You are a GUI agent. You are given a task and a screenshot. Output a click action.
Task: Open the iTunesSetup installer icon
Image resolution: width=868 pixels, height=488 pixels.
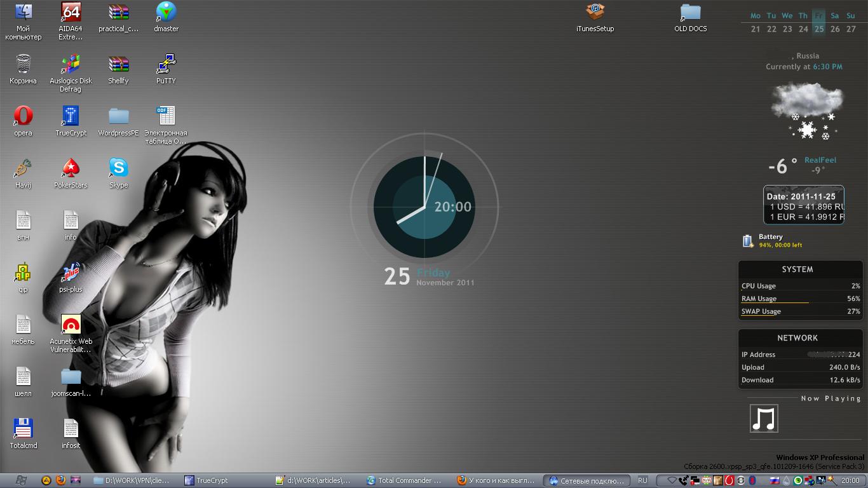tap(595, 13)
